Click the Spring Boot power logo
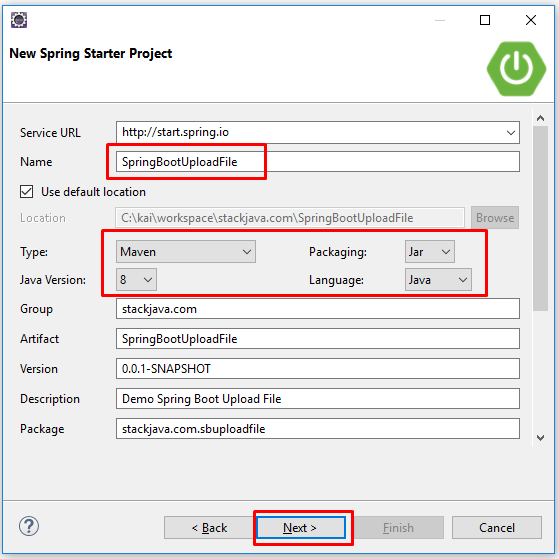This screenshot has height=559, width=559. coord(516,69)
